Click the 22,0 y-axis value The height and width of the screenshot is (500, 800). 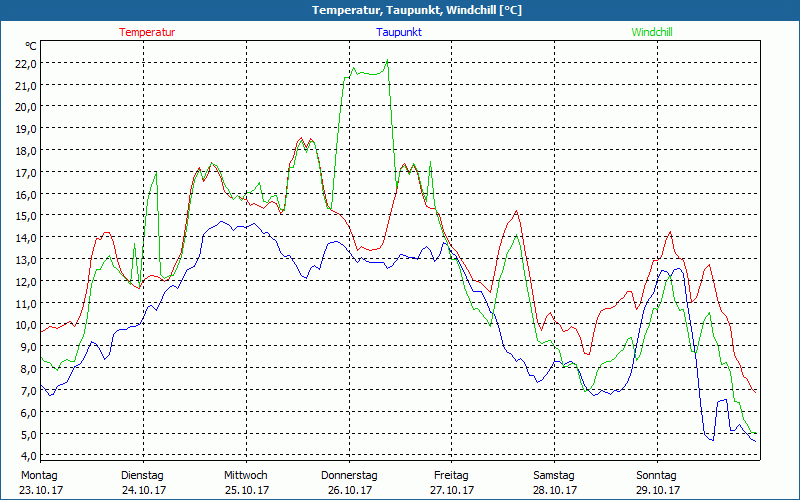tap(24, 63)
